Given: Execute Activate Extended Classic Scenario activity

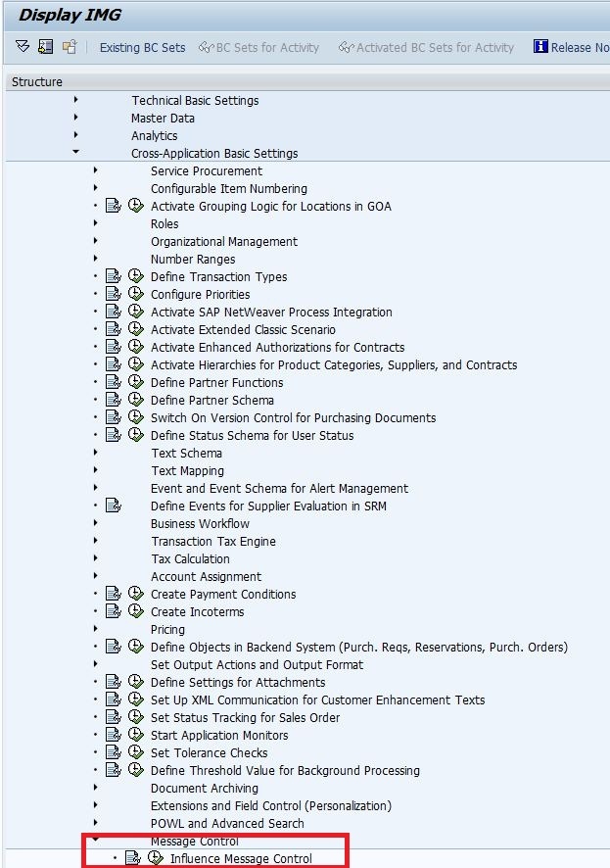Looking at the screenshot, I should tap(136, 329).
